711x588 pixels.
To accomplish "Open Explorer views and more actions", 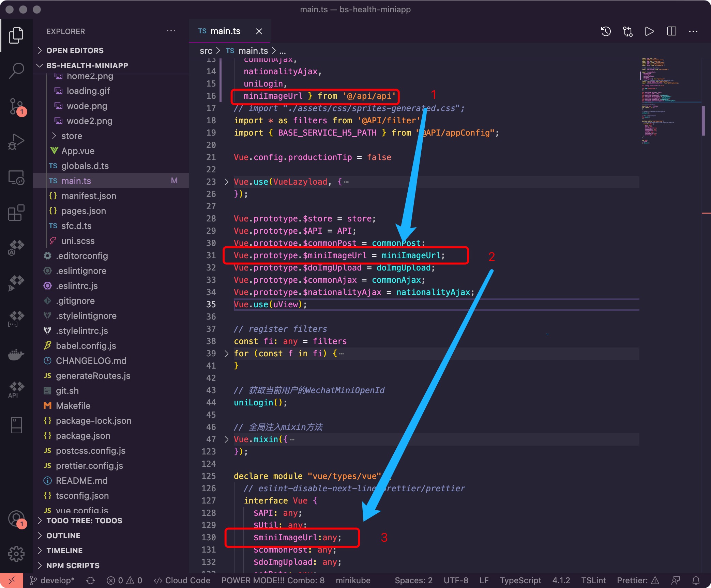I will click(x=171, y=31).
